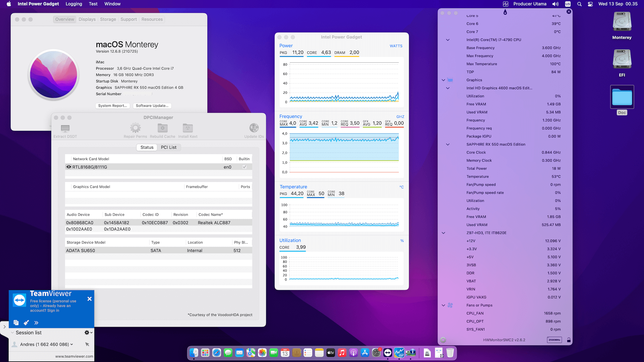Open TeamViewer icon in the Dock
This screenshot has height=362, width=644.
(388, 353)
